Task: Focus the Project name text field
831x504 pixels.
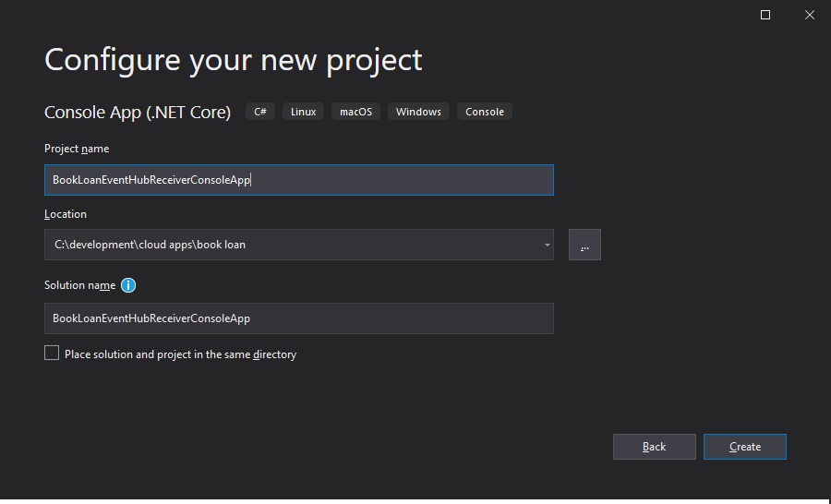Action: click(x=299, y=180)
